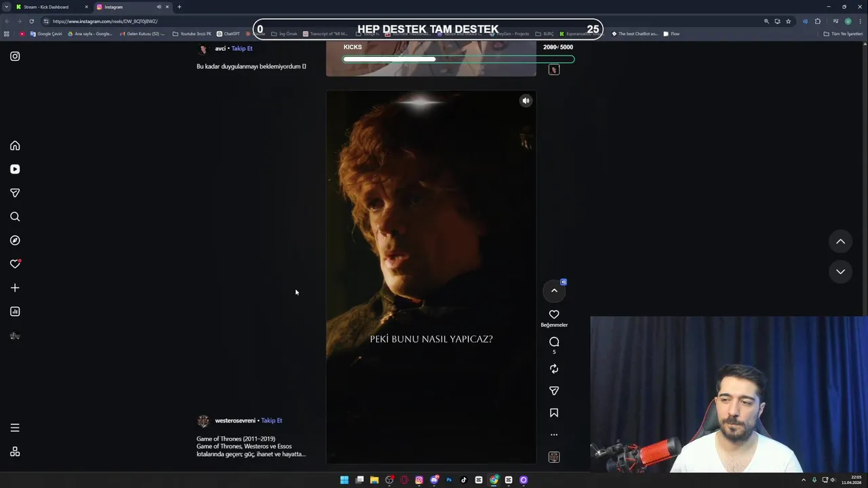Open the Reels section in sidebar
868x488 pixels.
[x=15, y=169]
